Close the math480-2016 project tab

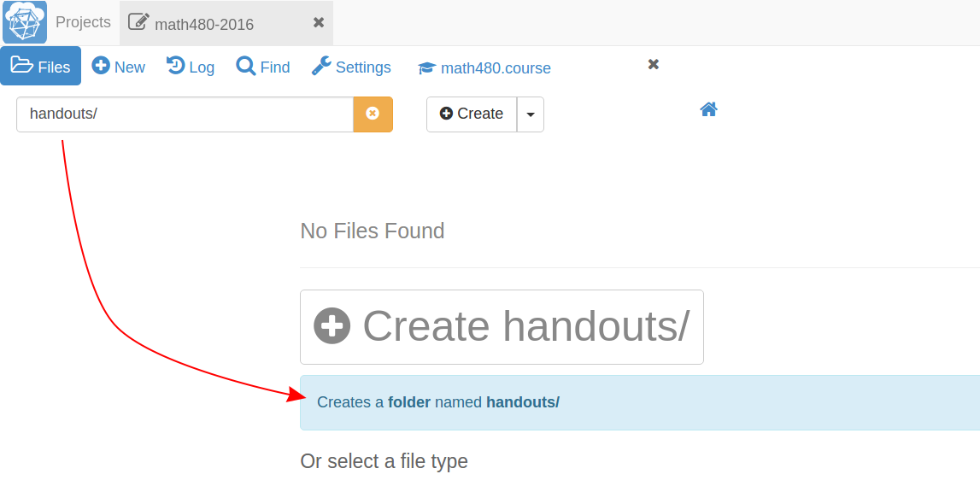319,22
